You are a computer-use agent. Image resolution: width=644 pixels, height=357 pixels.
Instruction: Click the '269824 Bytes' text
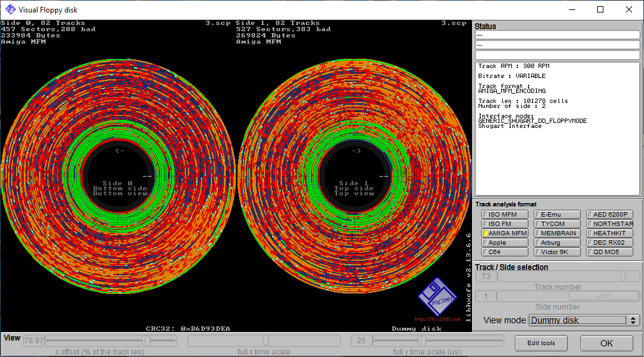[265, 36]
